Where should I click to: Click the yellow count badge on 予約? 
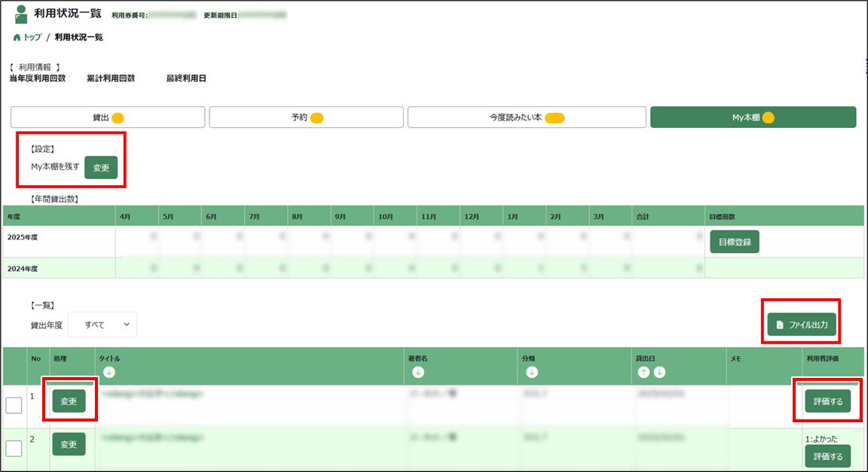coord(317,117)
